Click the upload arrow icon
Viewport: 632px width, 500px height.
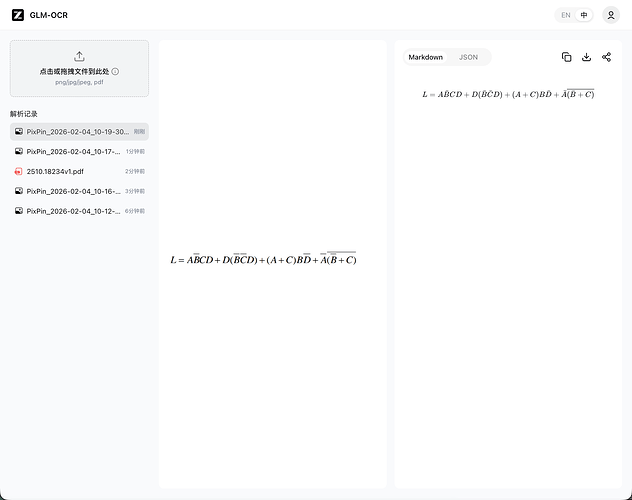(x=79, y=56)
